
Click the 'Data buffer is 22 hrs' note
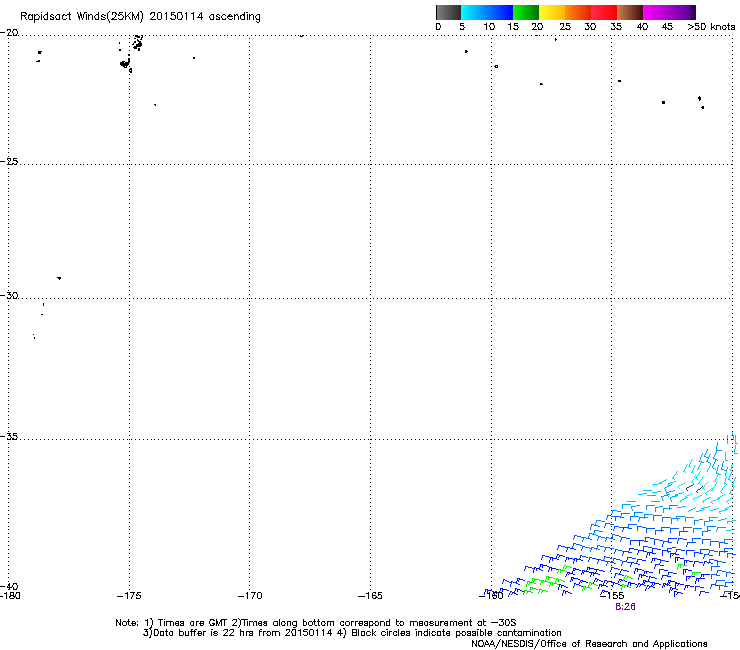353,633
